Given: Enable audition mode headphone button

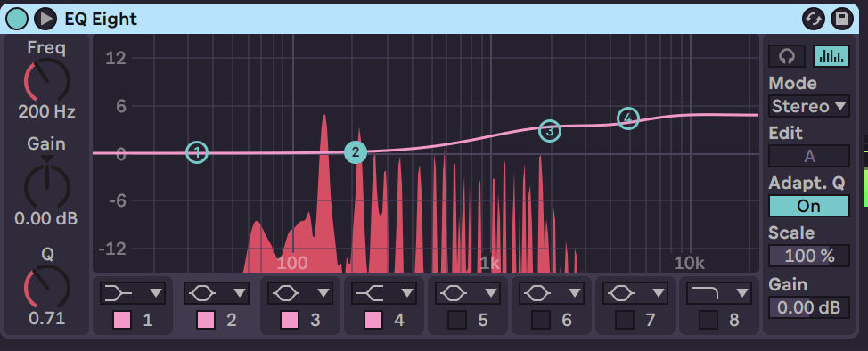Looking at the screenshot, I should (787, 56).
